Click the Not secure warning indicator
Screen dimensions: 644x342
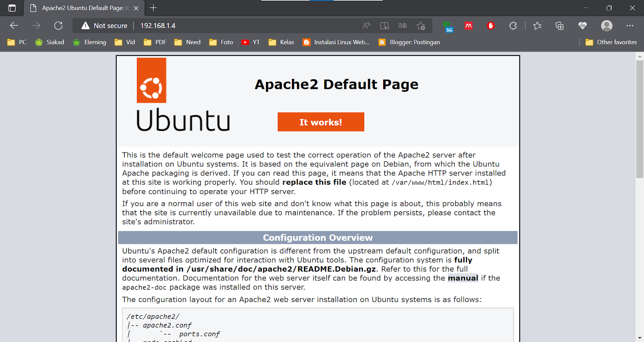[104, 26]
